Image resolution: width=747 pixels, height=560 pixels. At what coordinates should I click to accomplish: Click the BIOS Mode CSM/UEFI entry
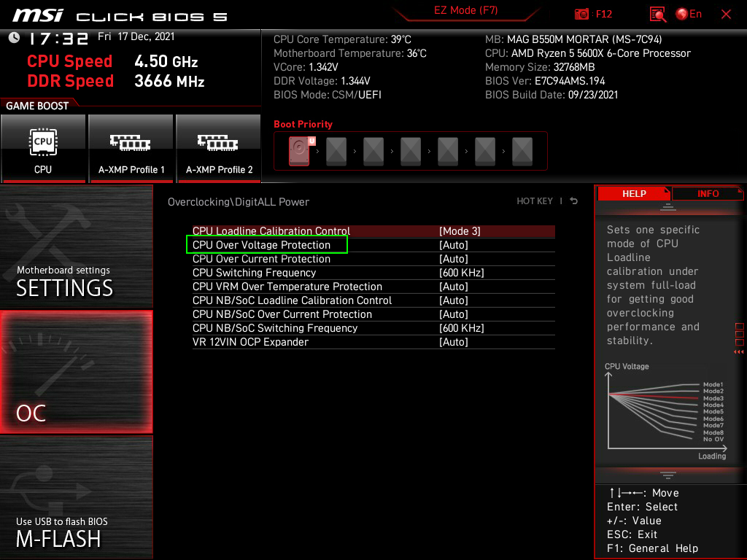click(x=328, y=95)
